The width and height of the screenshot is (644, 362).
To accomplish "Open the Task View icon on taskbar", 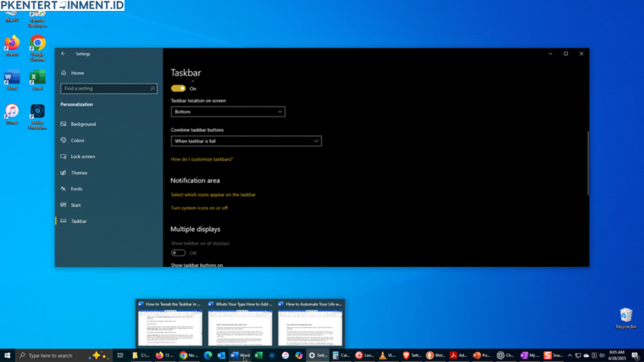I will [x=120, y=355].
